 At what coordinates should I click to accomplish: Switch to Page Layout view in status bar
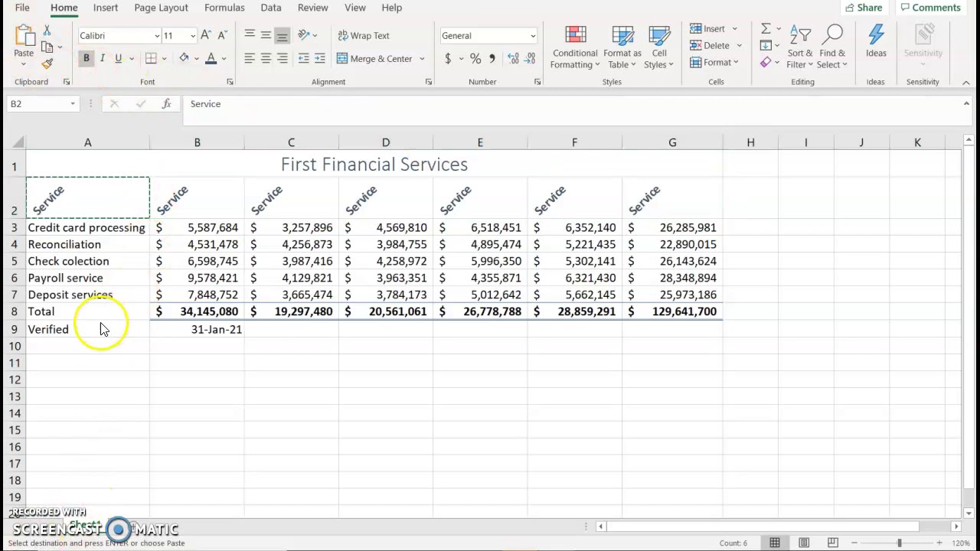(804, 543)
